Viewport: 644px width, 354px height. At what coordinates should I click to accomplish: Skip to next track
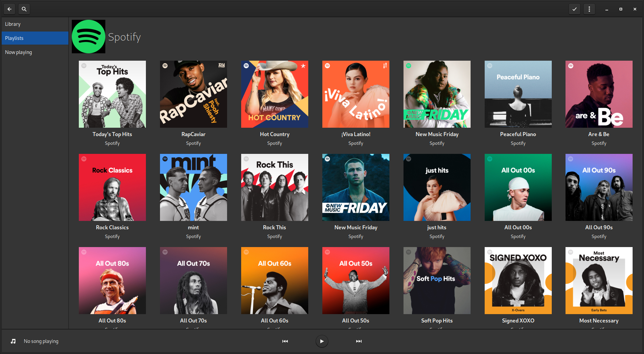point(359,341)
